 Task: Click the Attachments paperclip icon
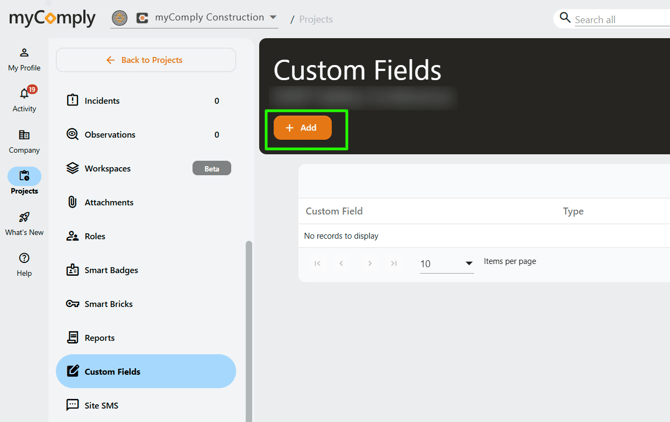click(x=73, y=202)
